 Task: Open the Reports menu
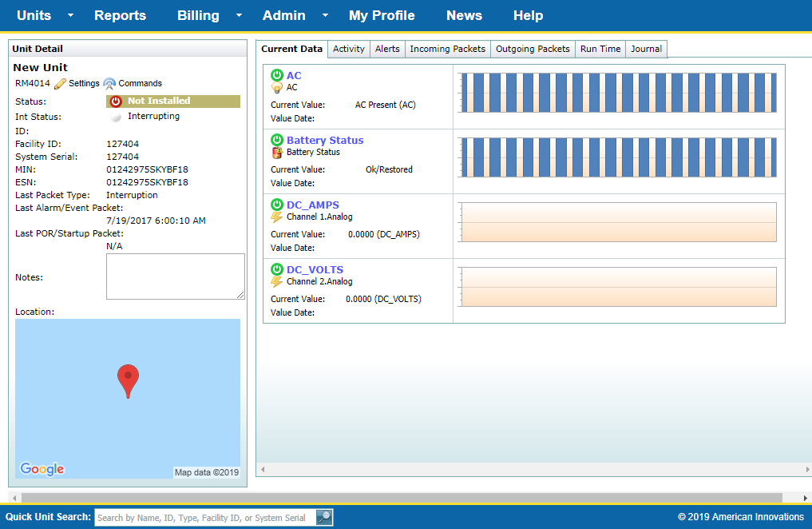click(120, 15)
